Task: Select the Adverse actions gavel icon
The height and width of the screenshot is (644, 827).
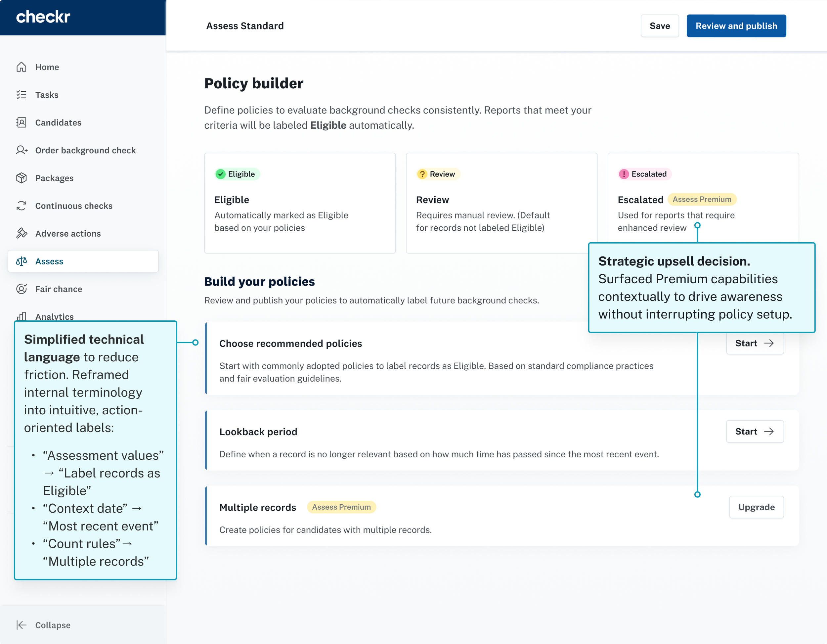Action: tap(22, 233)
